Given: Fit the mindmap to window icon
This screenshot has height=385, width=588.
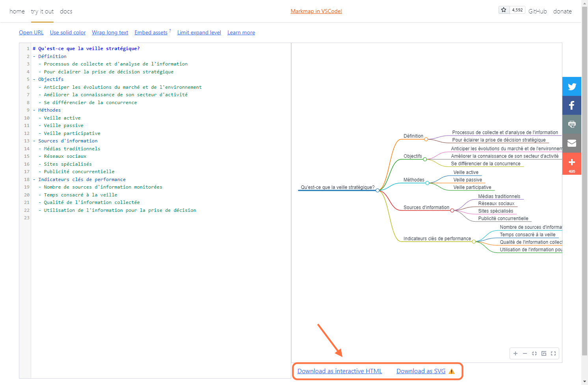Looking at the screenshot, I should click(x=534, y=353).
